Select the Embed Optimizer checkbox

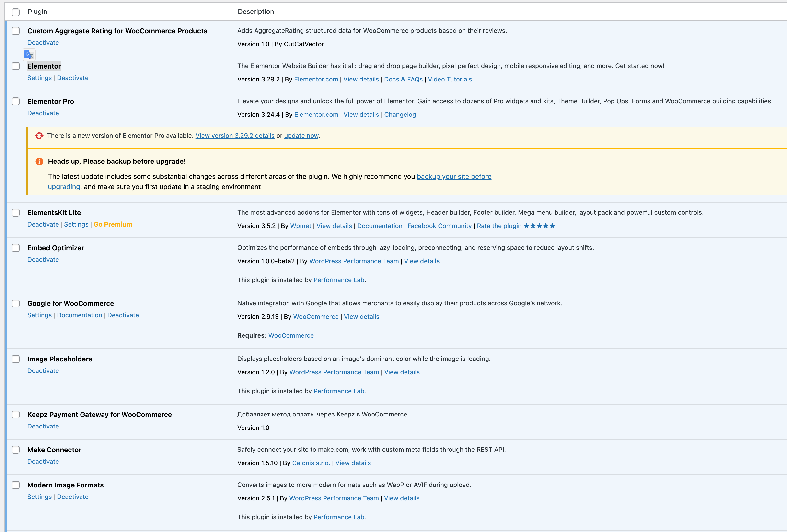pyautogui.click(x=16, y=248)
